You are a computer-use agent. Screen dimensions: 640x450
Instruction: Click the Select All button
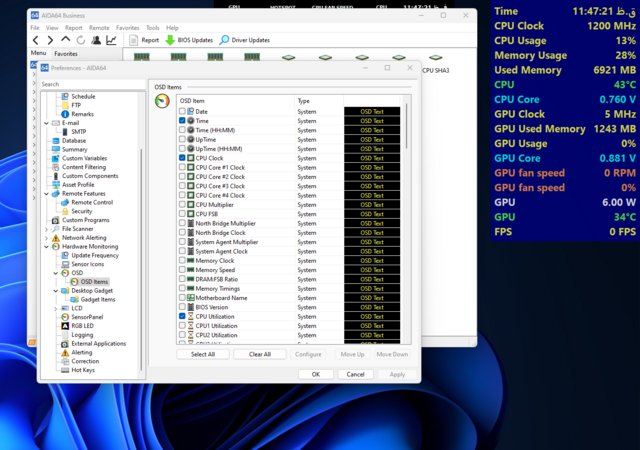(x=203, y=354)
